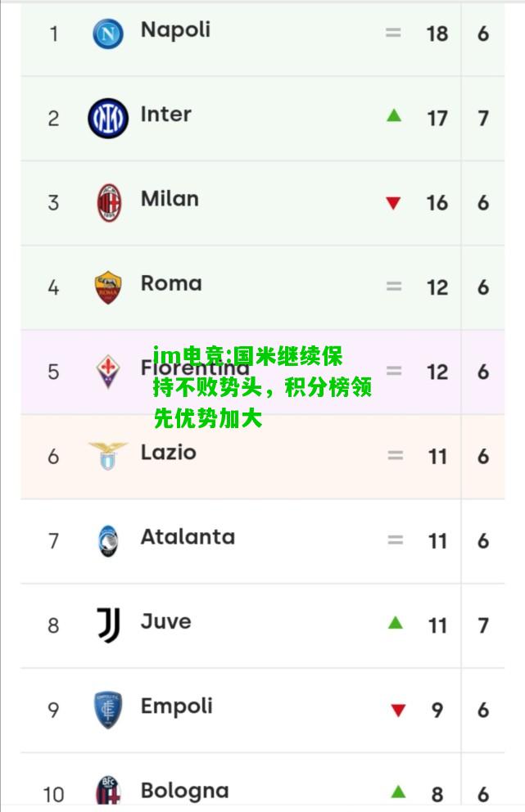
Task: Open the Atalanta team name
Action: (188, 537)
